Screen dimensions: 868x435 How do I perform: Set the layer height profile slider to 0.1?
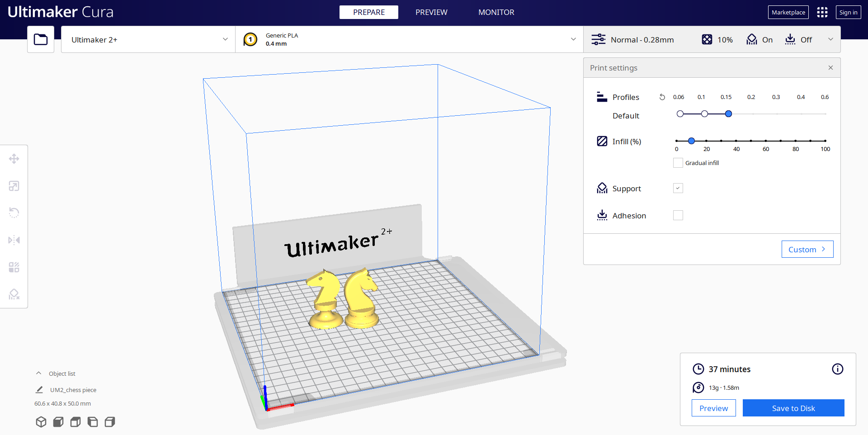click(704, 114)
